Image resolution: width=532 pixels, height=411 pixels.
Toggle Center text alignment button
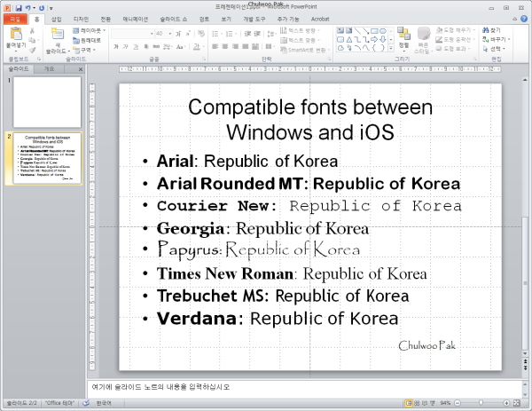click(225, 46)
